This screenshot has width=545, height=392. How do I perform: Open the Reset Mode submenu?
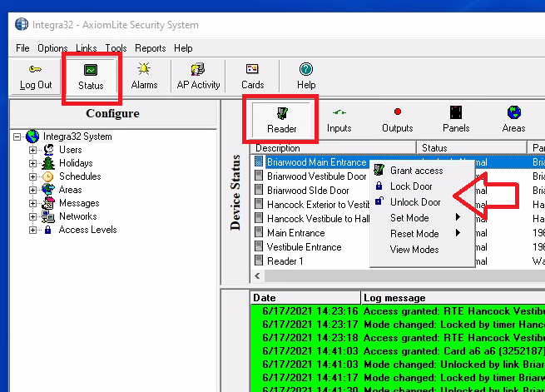coord(423,234)
